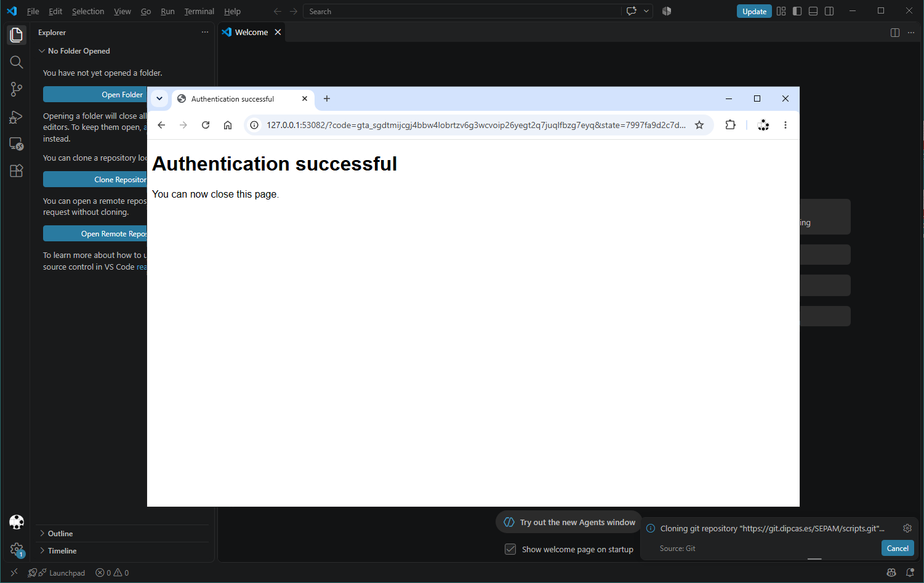Open the Copilot chat icon in title bar
Screen dimensions: 924x583
[x=631, y=11]
